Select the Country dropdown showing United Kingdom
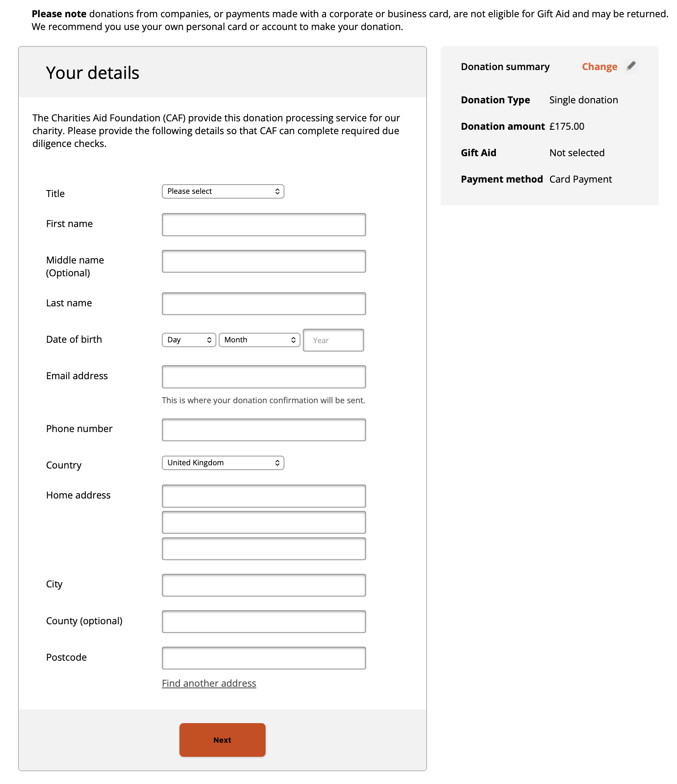The height and width of the screenshot is (784, 677). point(223,463)
